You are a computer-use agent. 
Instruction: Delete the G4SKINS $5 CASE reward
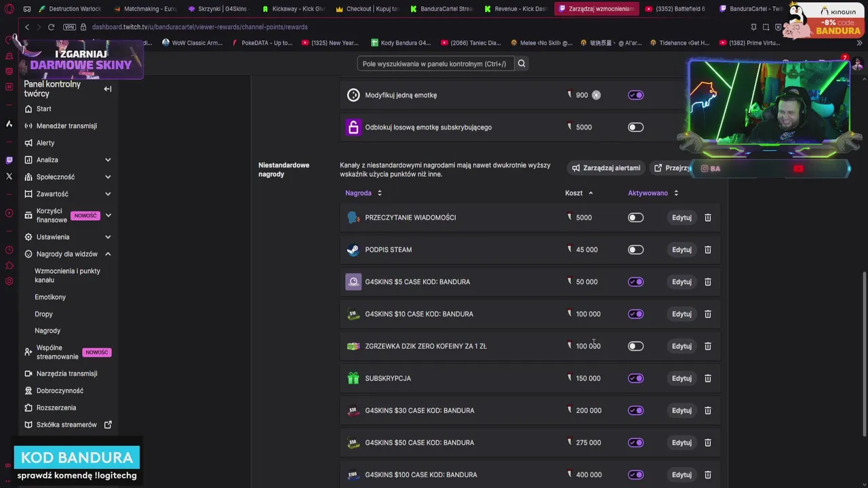[x=707, y=282]
